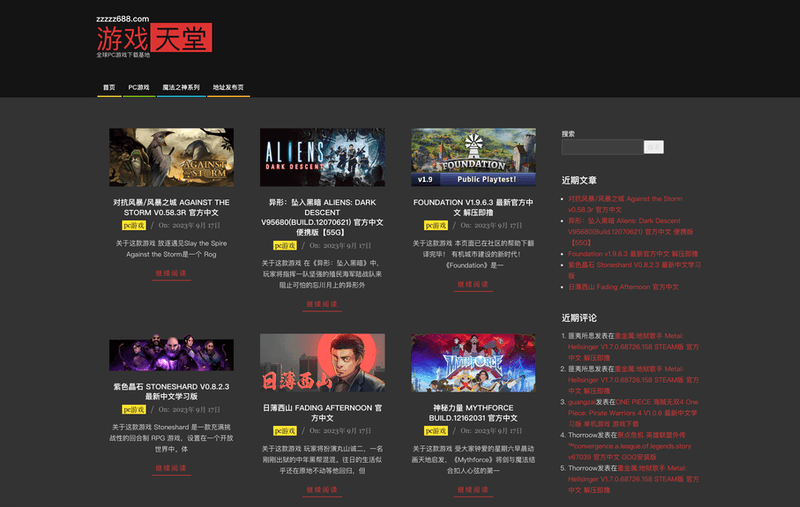Click 继续阅读 under Mythforce
Image resolution: width=800 pixels, height=507 pixels.
pos(473,490)
